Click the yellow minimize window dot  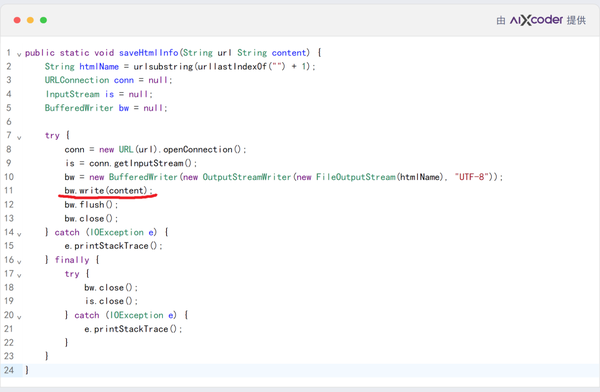pyautogui.click(x=30, y=20)
